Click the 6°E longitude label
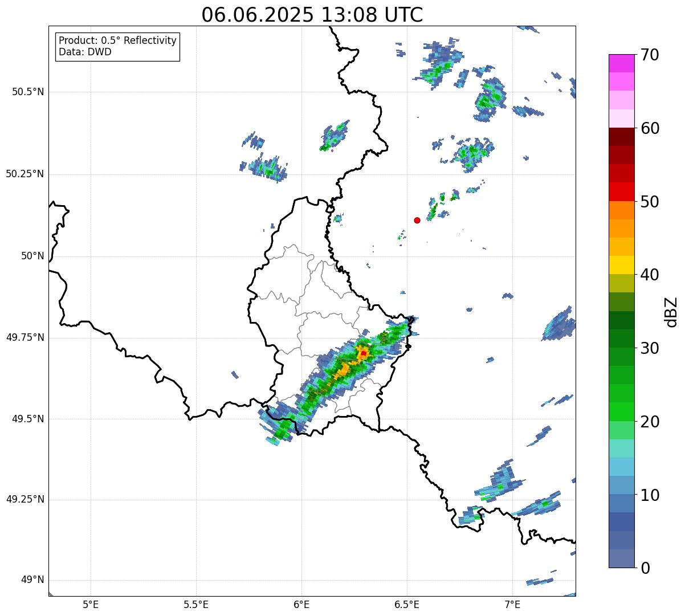 (301, 604)
